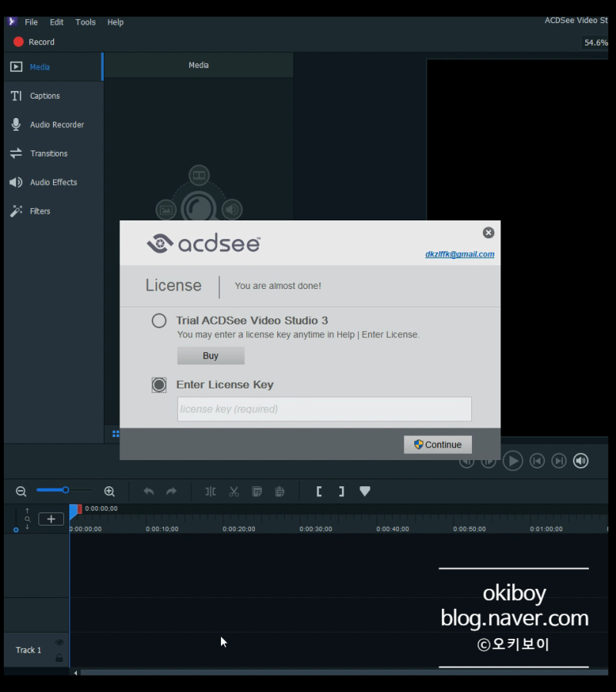Open the File menu
Viewport: 616px width, 692px height.
tap(31, 22)
